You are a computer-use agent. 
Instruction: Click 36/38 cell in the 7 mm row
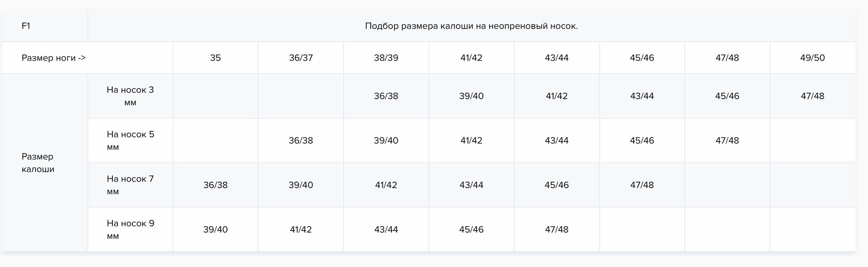[215, 185]
